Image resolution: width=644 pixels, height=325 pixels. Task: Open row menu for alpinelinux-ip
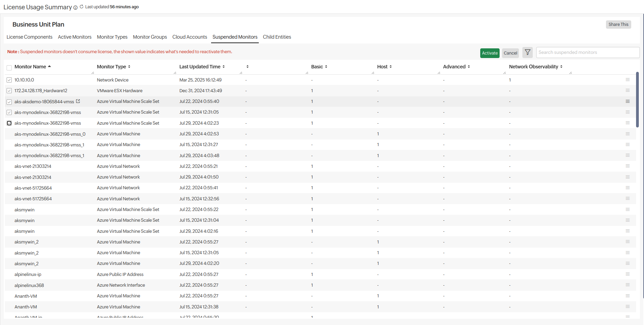627,274
